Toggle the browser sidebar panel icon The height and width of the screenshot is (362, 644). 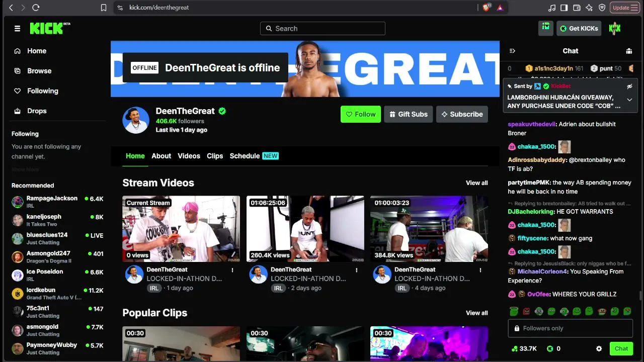click(564, 8)
